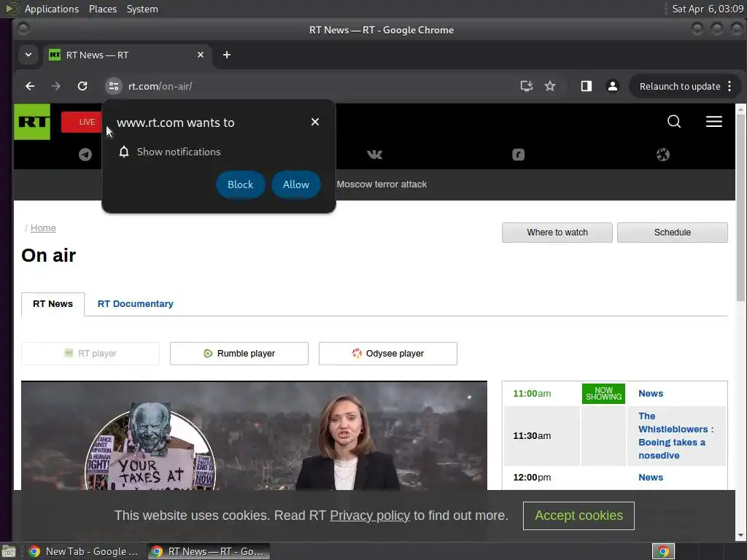View site information icon in address bar
747x560 pixels.
(x=113, y=86)
